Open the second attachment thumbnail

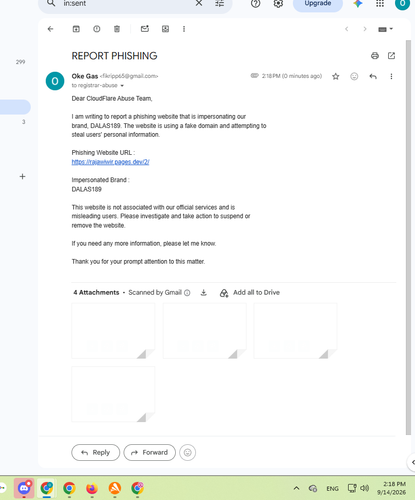click(x=205, y=331)
